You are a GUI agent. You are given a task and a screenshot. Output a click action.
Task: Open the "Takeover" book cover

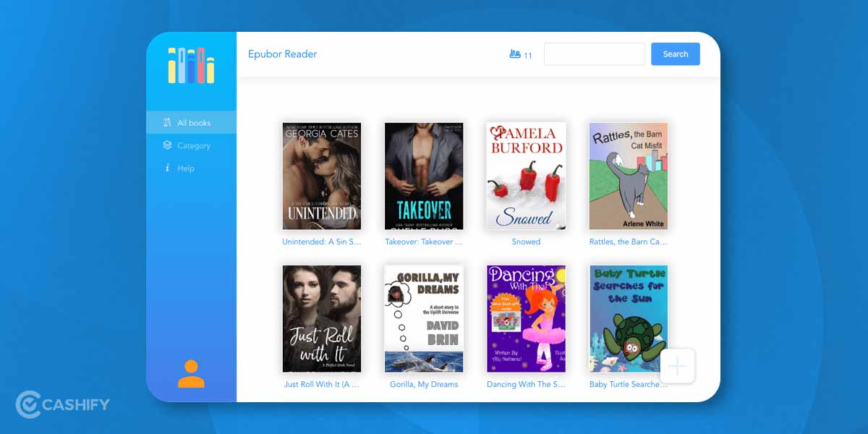[424, 176]
